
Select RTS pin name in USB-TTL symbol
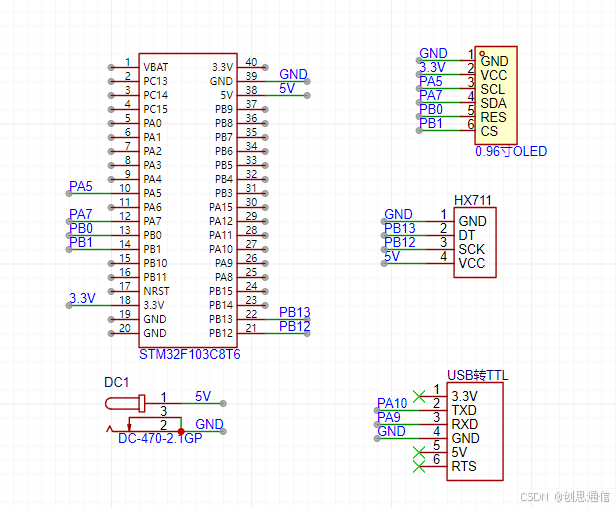[x=464, y=466]
